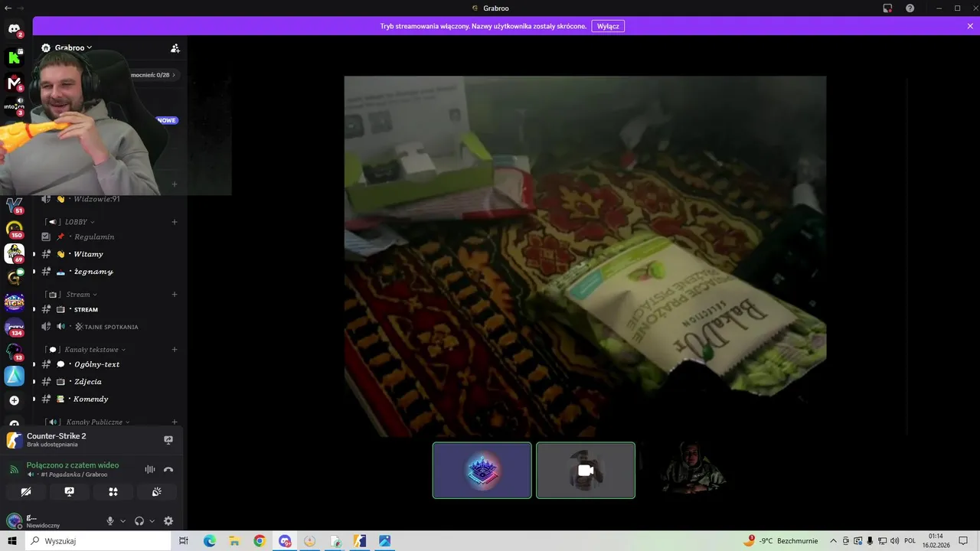Click the Add a Server plus icon
The width and height of the screenshot is (980, 551).
click(14, 400)
